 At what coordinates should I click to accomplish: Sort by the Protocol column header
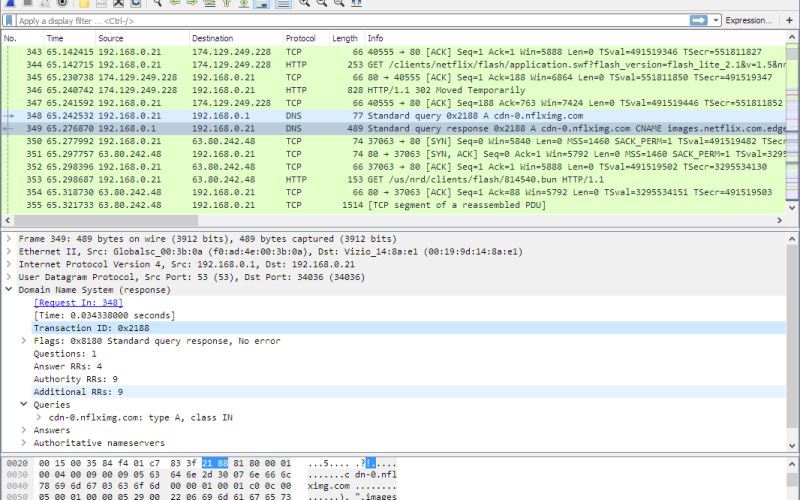[306, 38]
